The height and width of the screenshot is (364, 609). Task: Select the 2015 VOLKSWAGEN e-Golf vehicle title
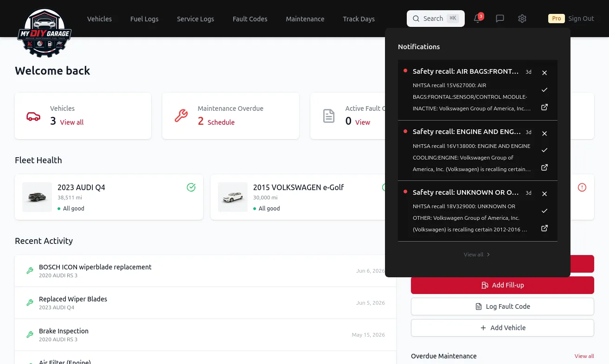[298, 187]
